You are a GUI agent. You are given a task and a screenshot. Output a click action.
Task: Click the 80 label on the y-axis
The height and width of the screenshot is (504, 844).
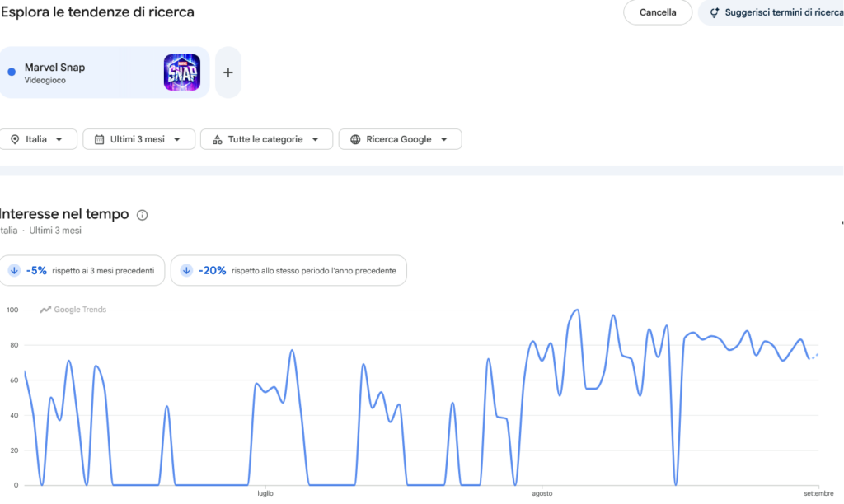click(x=14, y=345)
